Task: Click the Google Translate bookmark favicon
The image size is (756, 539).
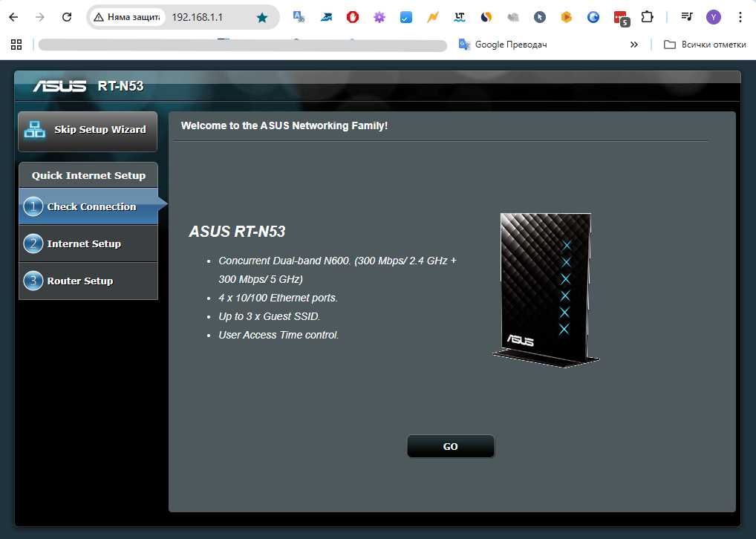Action: (464, 45)
